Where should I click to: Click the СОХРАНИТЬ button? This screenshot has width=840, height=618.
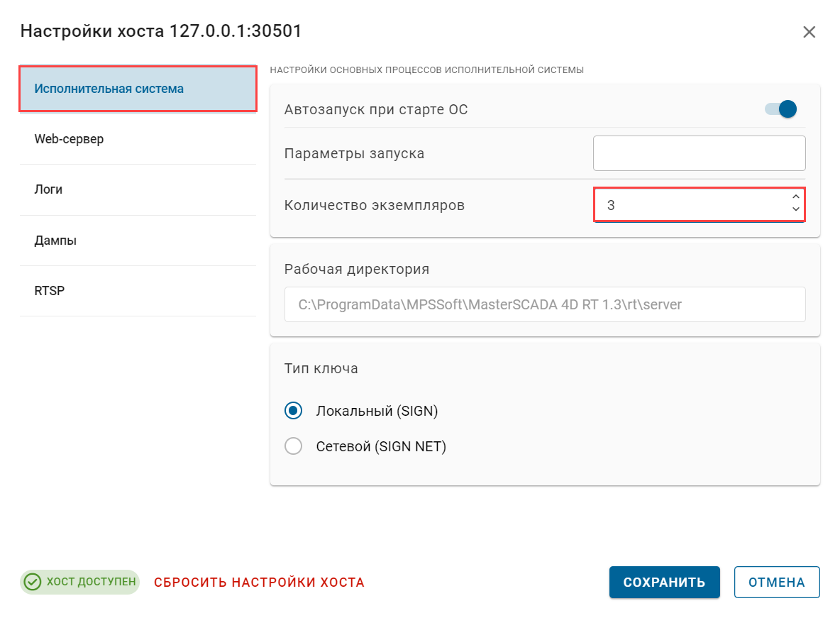(x=664, y=582)
